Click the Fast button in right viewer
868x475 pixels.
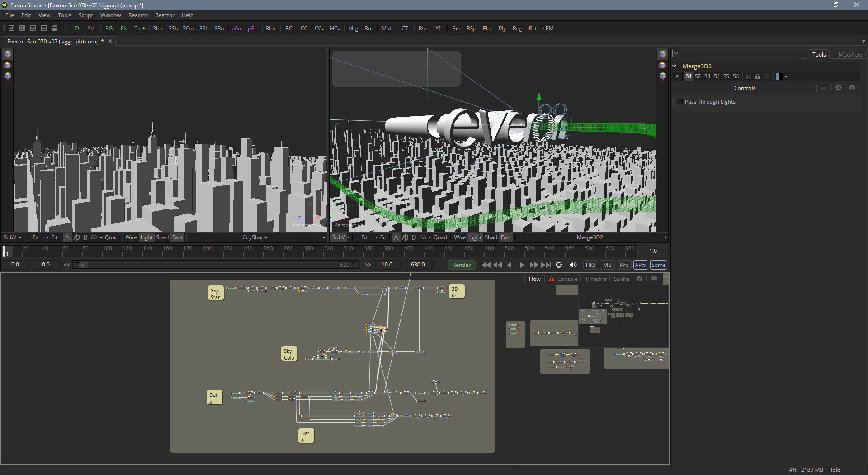pos(506,237)
